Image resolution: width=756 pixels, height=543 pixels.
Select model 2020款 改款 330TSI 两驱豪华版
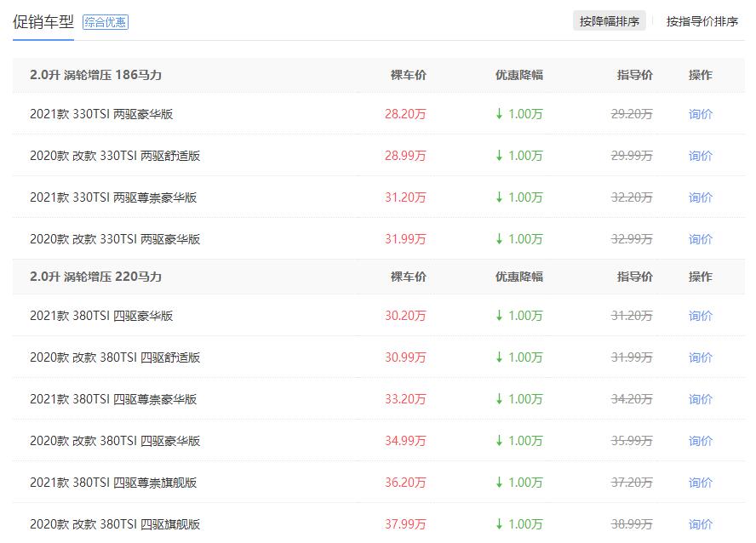(115, 239)
